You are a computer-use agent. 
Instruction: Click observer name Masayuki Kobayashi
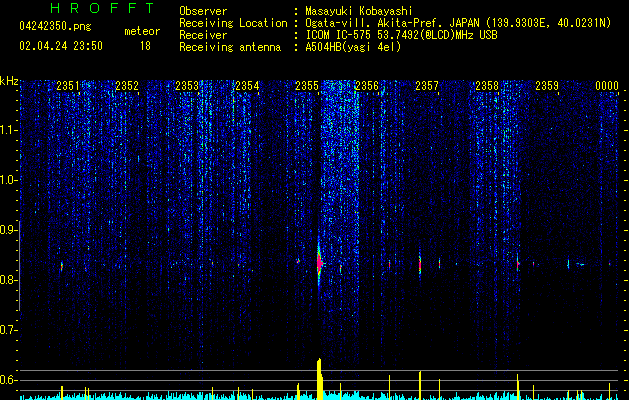[359, 11]
